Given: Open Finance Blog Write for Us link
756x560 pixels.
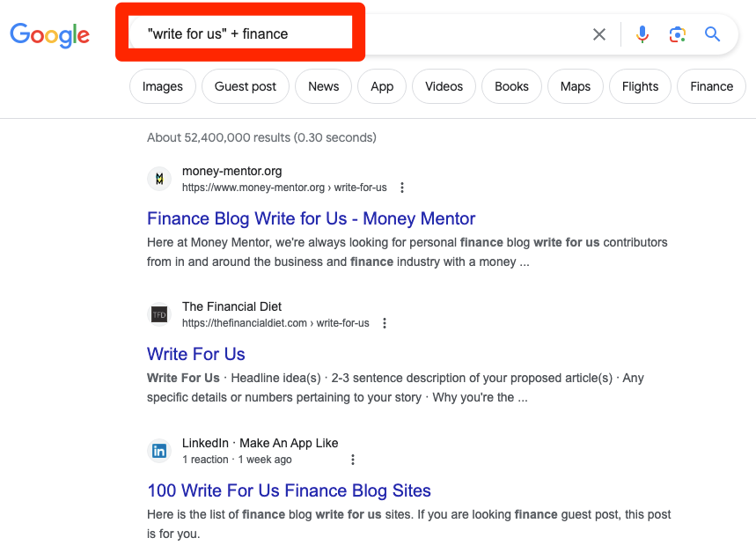Looking at the screenshot, I should (311, 218).
